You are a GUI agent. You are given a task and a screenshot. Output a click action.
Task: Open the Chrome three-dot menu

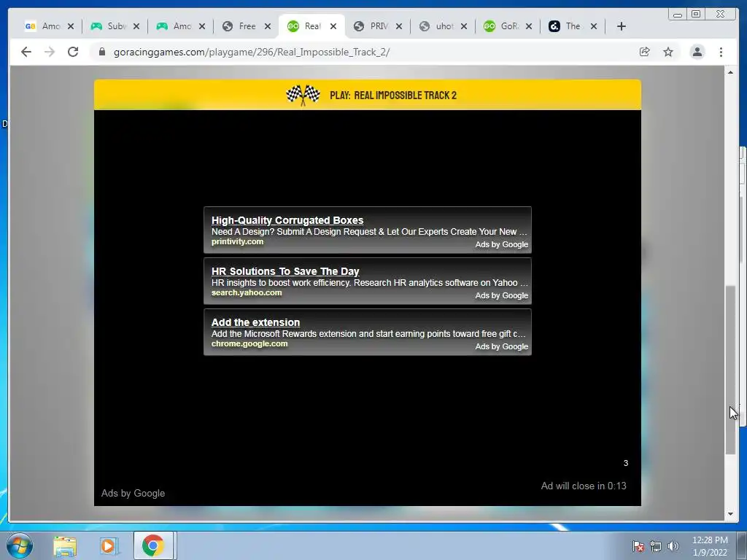pyautogui.click(x=721, y=52)
